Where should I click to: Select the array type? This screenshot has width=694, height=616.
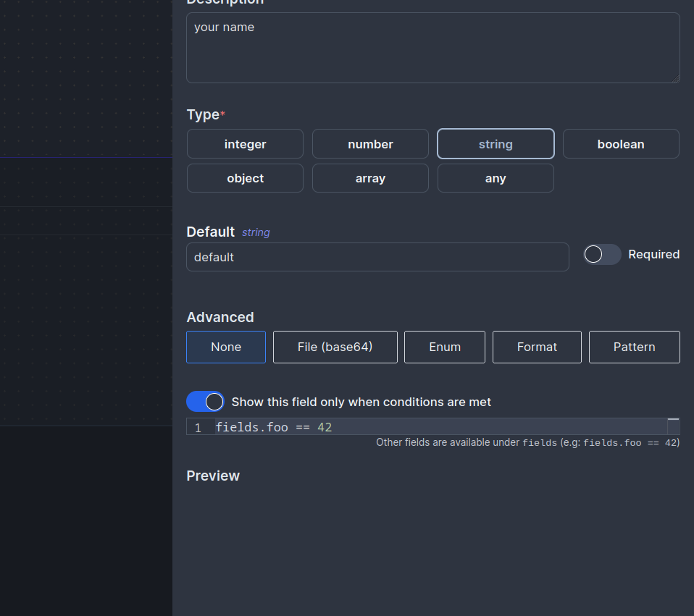370,178
